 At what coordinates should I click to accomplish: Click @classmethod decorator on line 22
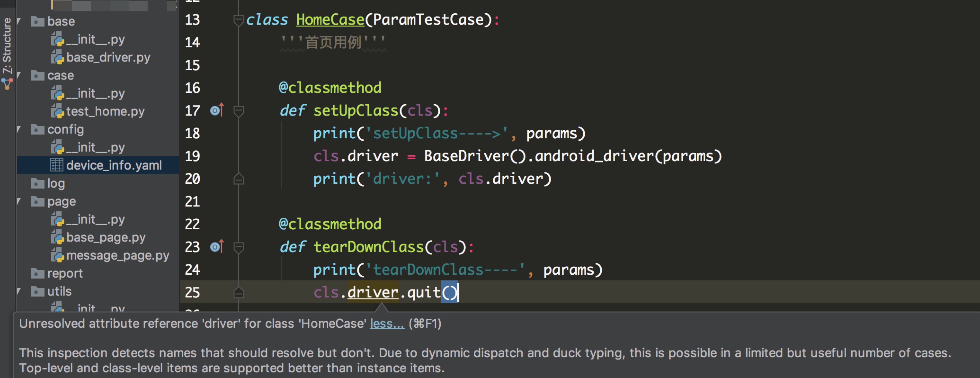(x=330, y=224)
